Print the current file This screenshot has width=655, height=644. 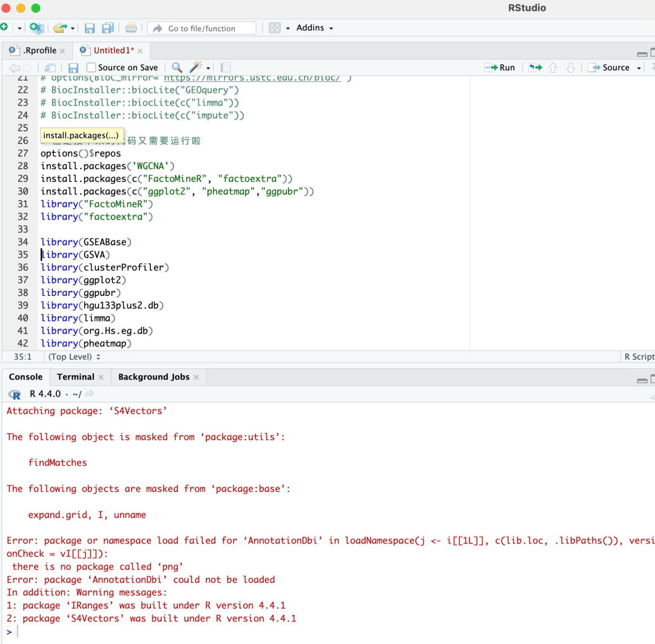[131, 28]
